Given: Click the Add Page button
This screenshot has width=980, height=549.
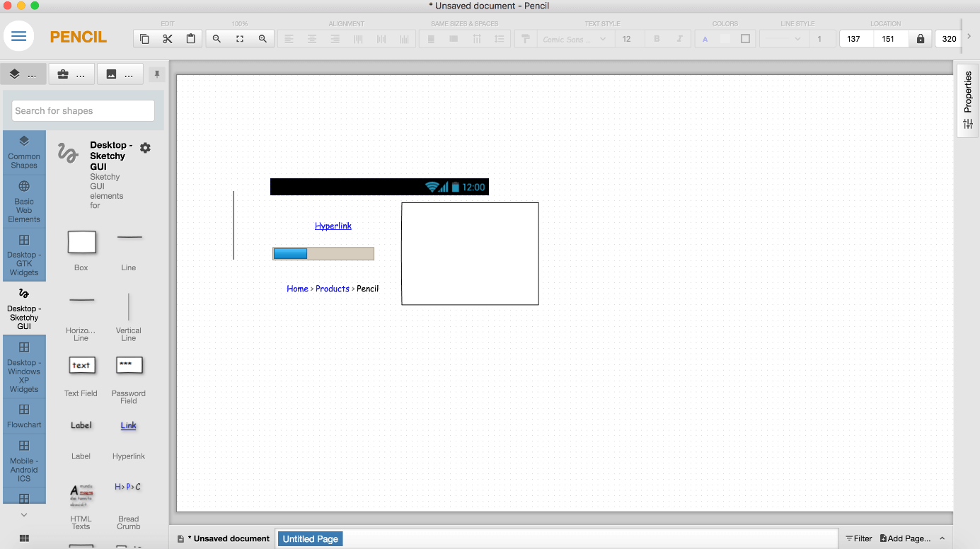Looking at the screenshot, I should click(x=905, y=538).
